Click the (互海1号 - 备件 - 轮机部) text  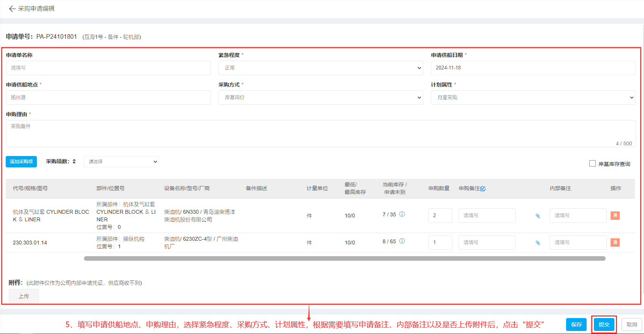click(112, 37)
